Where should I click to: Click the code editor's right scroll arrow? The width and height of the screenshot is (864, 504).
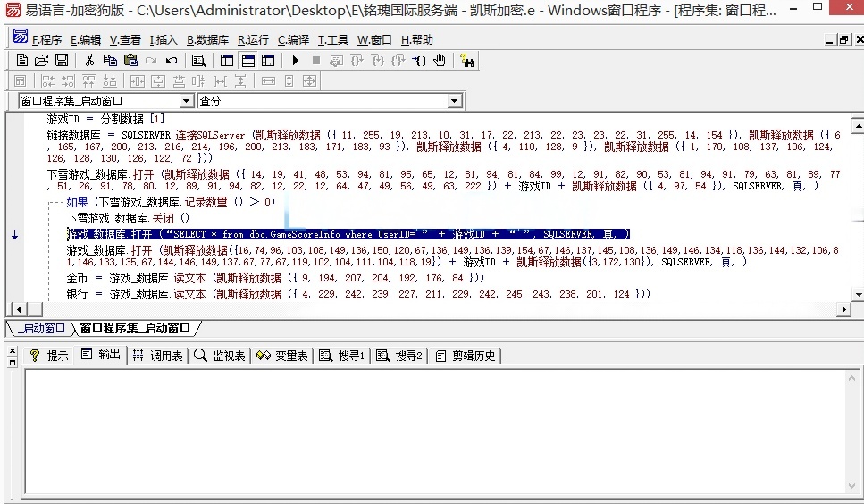[x=843, y=309]
